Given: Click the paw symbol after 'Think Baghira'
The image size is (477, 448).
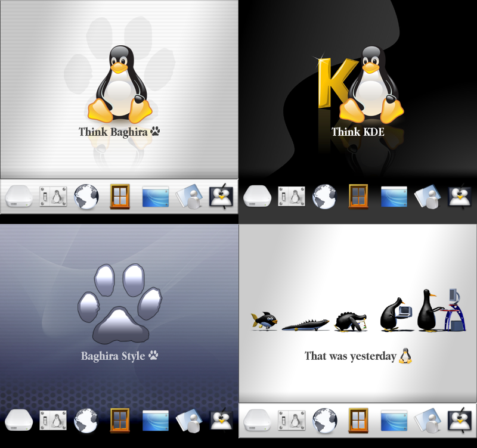Looking at the screenshot, I should [x=155, y=131].
